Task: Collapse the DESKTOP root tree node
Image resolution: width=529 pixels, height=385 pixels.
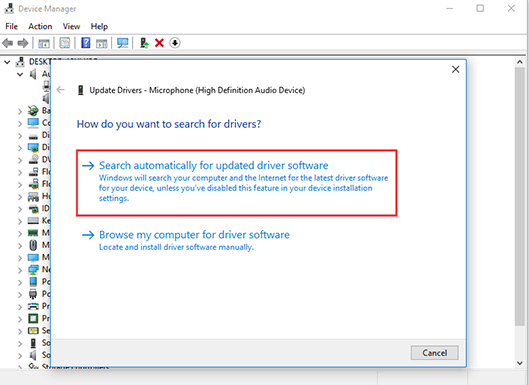Action: click(x=7, y=62)
